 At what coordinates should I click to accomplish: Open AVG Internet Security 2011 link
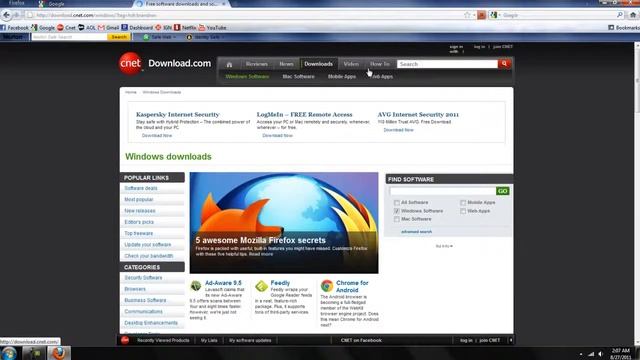pyautogui.click(x=418, y=114)
